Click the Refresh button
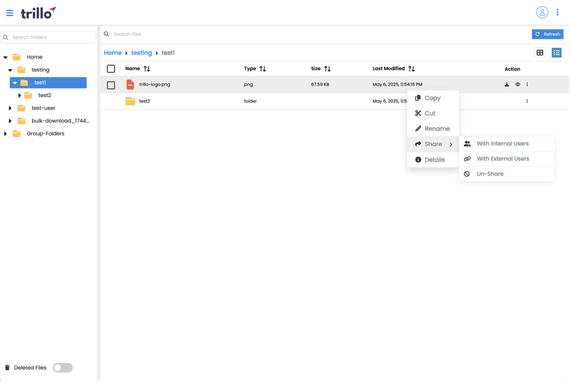 click(548, 34)
